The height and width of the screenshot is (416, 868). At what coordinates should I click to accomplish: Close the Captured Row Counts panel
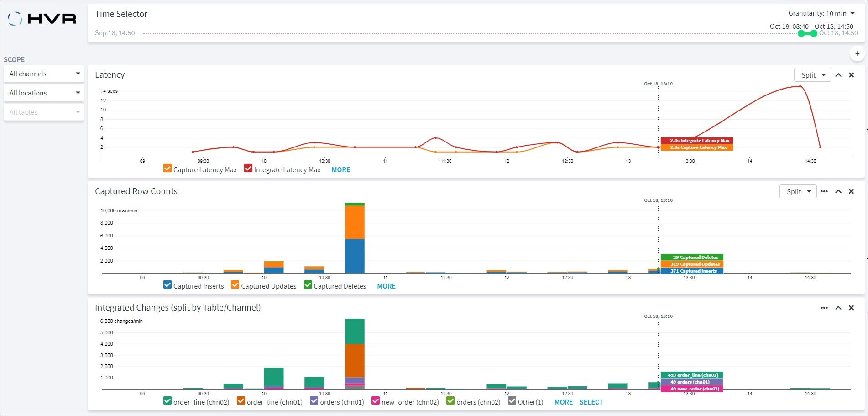point(851,191)
